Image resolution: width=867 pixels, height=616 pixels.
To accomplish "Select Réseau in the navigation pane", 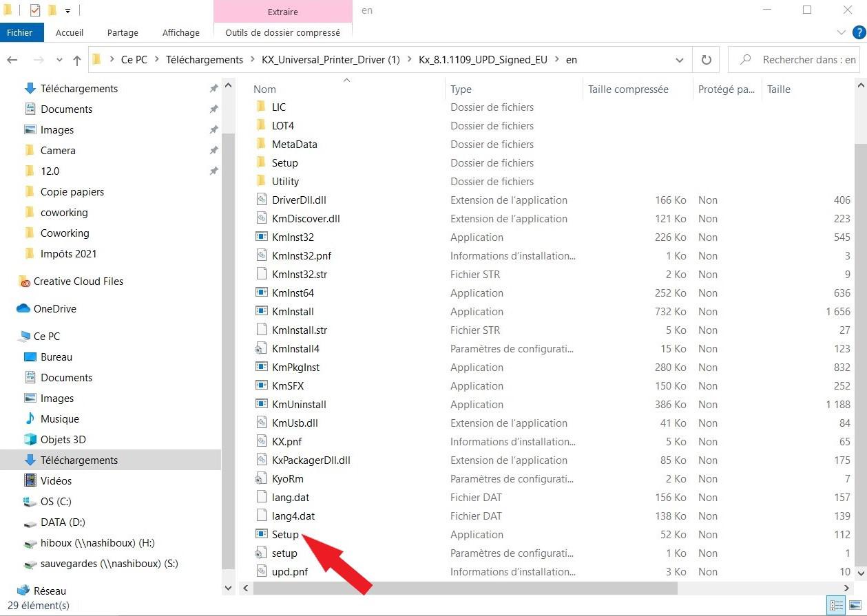I will click(50, 591).
